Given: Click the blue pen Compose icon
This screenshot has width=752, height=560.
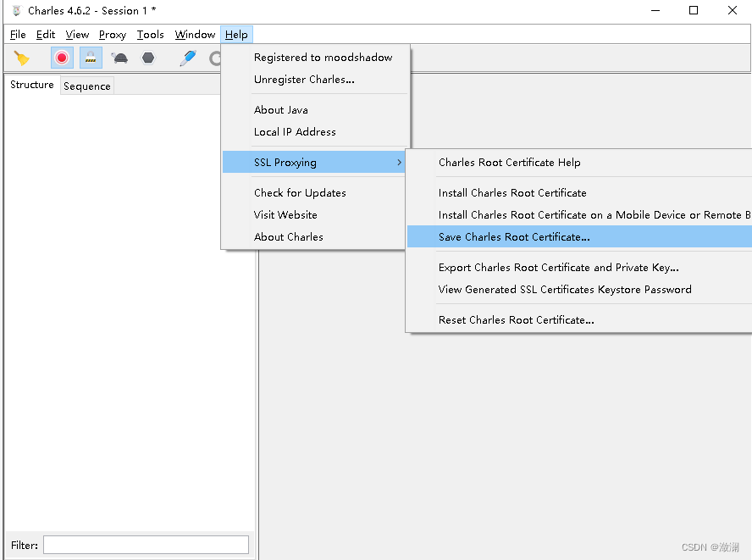Looking at the screenshot, I should [x=187, y=58].
